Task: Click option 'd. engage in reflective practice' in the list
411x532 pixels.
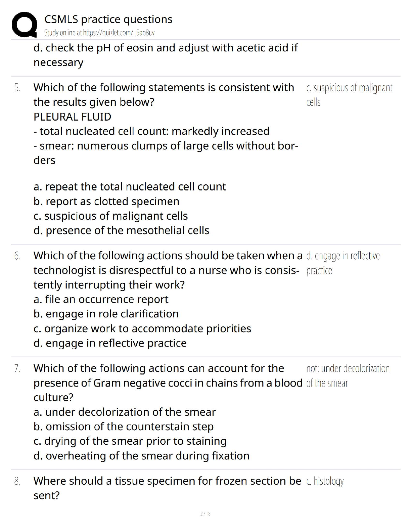Action: [110, 343]
